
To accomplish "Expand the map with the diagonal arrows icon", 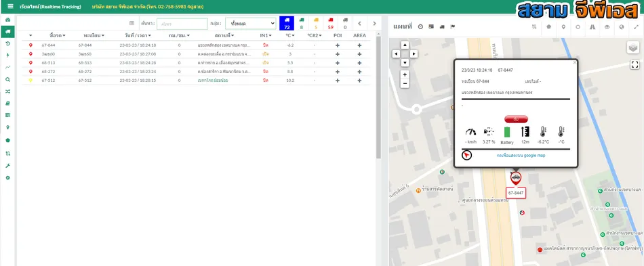I will pyautogui.click(x=636, y=26).
